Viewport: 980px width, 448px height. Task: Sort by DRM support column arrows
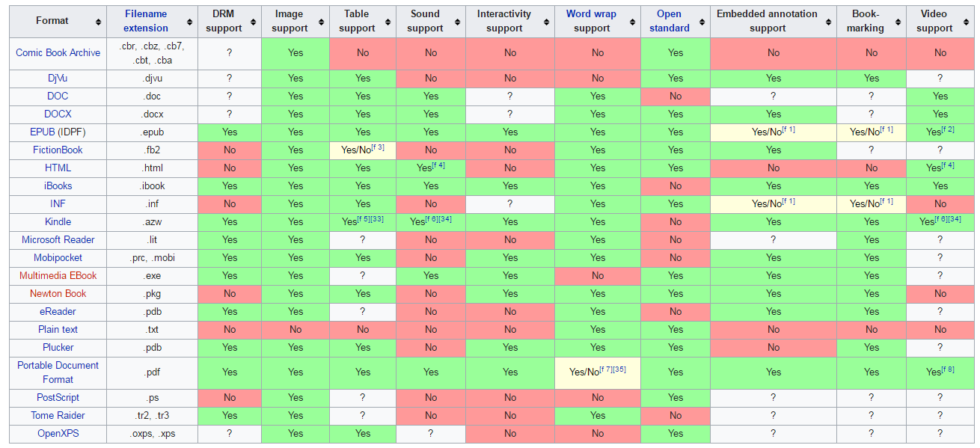point(254,22)
